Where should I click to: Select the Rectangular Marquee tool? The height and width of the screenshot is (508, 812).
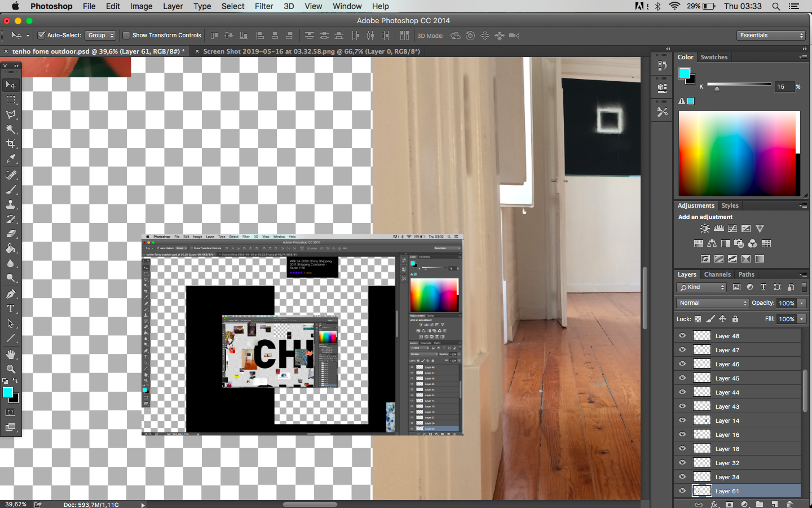pyautogui.click(x=11, y=100)
